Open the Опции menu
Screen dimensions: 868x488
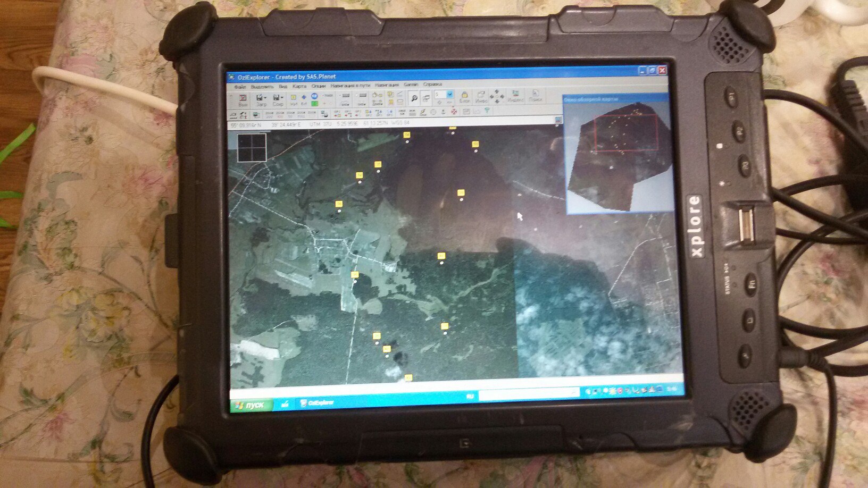[x=318, y=86]
